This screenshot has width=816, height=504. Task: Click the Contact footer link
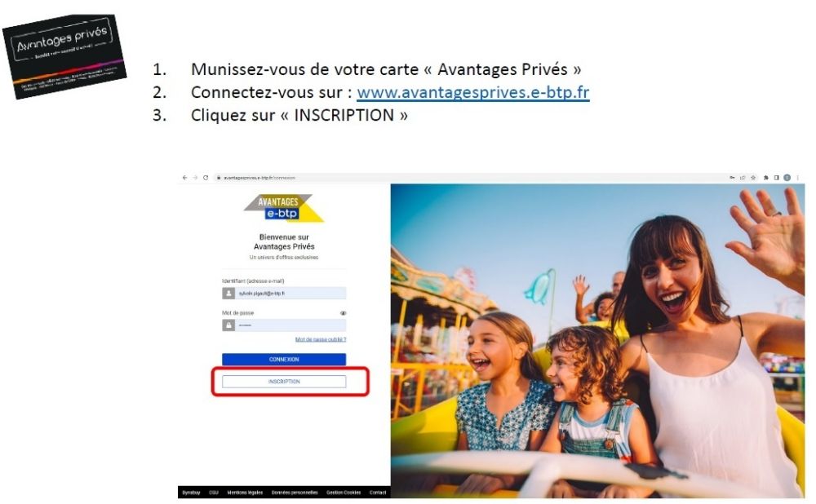click(378, 493)
